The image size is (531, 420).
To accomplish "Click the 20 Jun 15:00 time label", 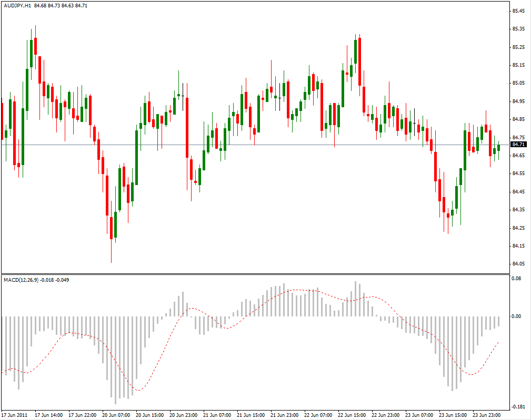I will tap(149, 415).
